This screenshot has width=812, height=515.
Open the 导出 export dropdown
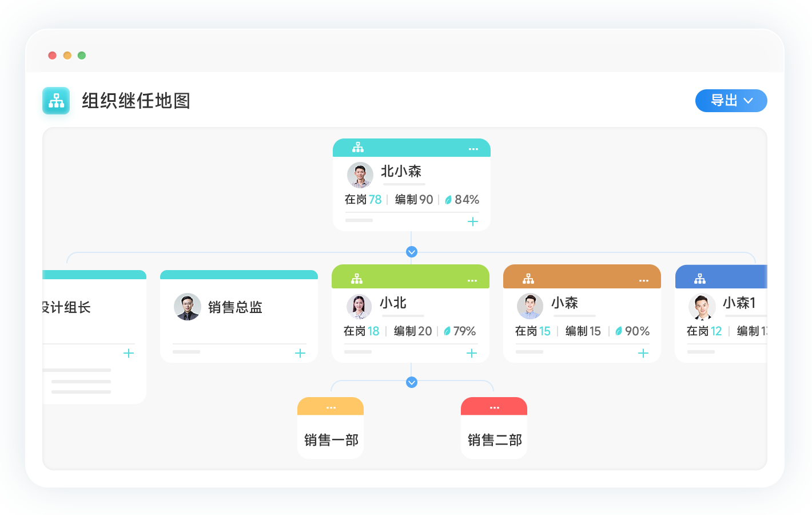[730, 101]
